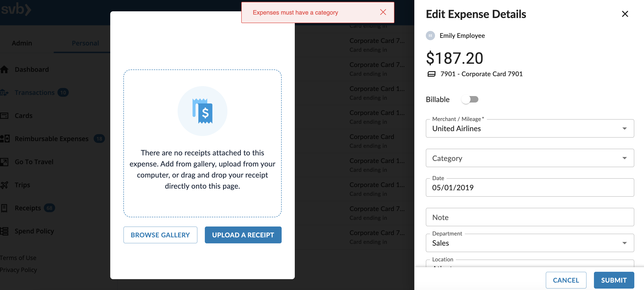Click the Go To Travel external-link icon

(x=4, y=162)
